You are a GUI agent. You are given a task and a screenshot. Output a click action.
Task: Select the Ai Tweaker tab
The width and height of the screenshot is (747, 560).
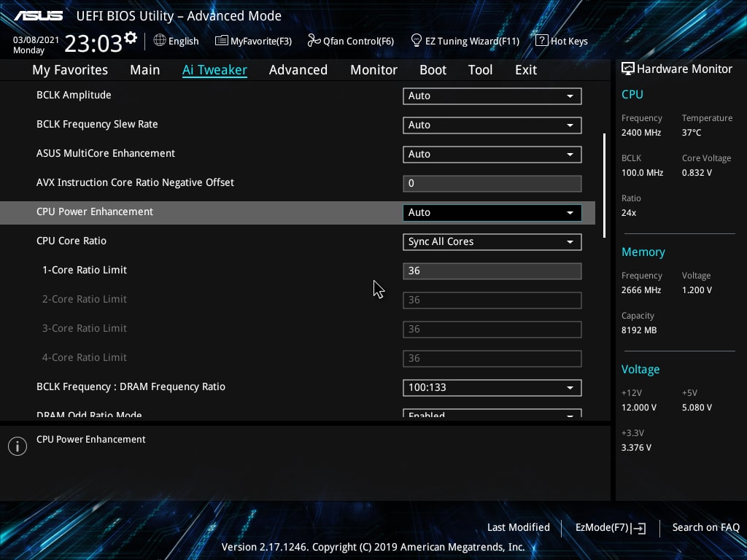pos(214,70)
